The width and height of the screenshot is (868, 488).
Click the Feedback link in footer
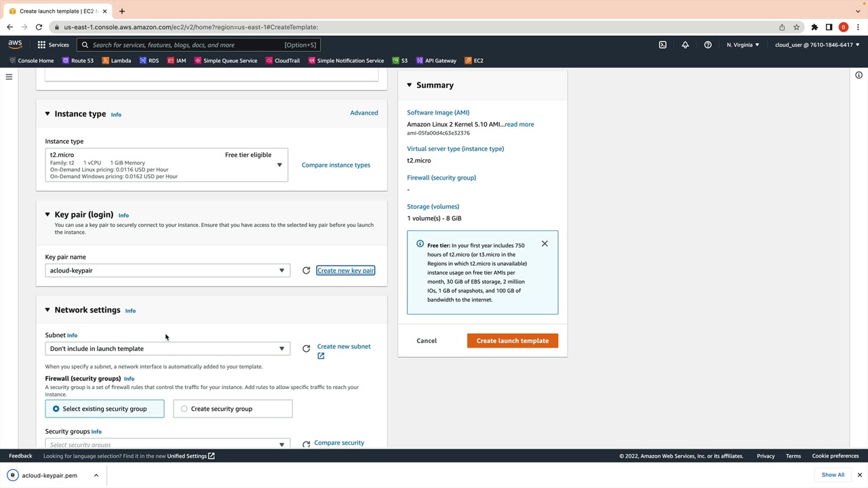point(20,456)
